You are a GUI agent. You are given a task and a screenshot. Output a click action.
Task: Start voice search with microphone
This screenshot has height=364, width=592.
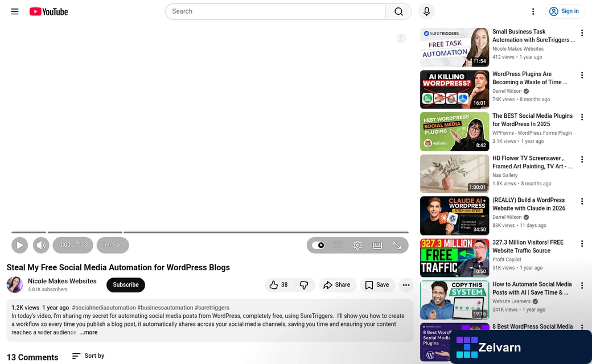tap(426, 11)
